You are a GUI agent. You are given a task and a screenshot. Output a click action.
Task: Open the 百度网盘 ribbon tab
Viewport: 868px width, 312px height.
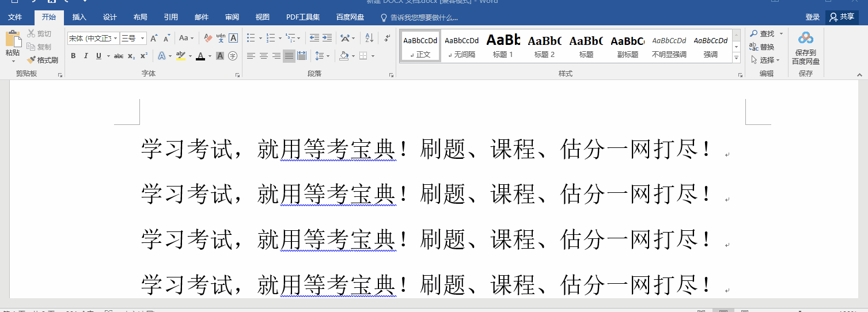350,17
